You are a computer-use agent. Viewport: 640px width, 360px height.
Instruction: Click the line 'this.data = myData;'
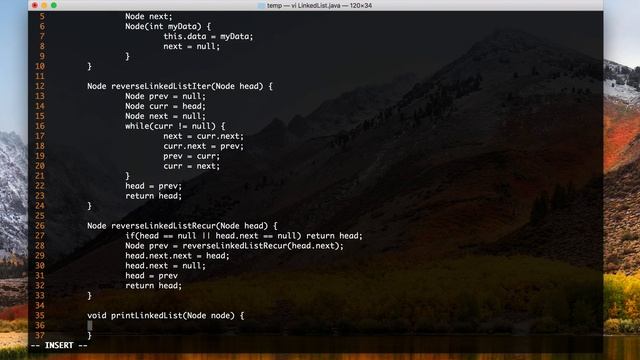pyautogui.click(x=208, y=36)
